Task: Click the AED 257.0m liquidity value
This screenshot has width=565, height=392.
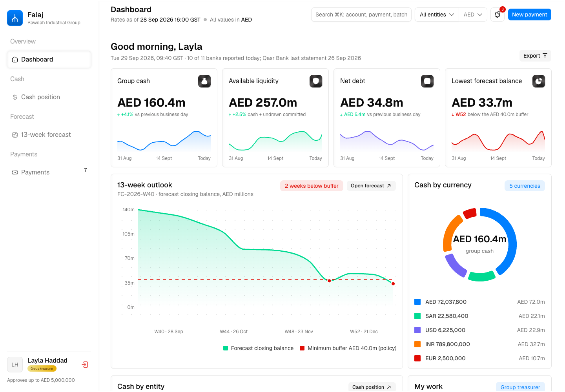Action: (x=263, y=103)
